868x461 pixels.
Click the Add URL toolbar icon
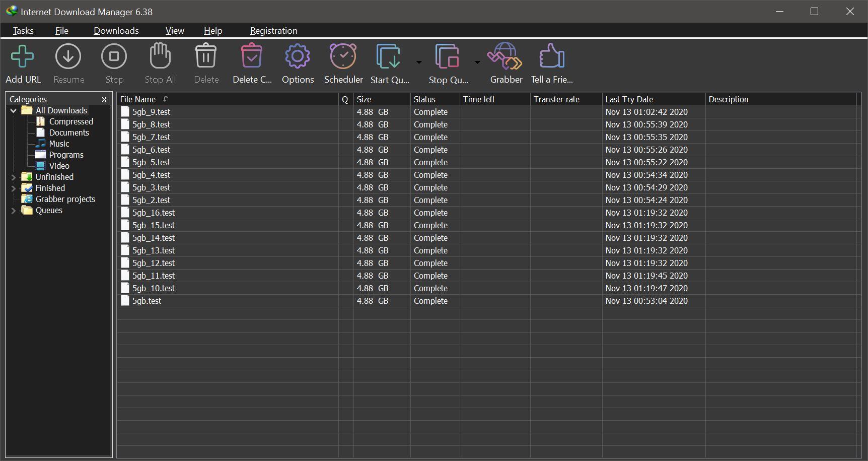pos(23,56)
